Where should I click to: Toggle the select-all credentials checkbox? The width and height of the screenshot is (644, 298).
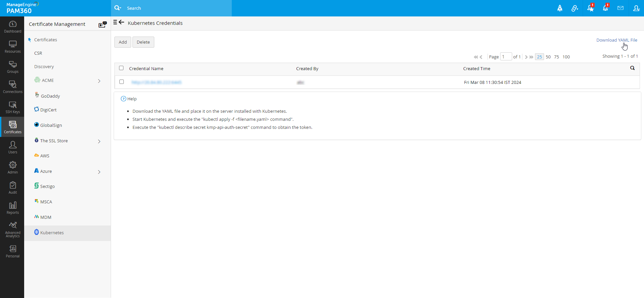(x=121, y=68)
